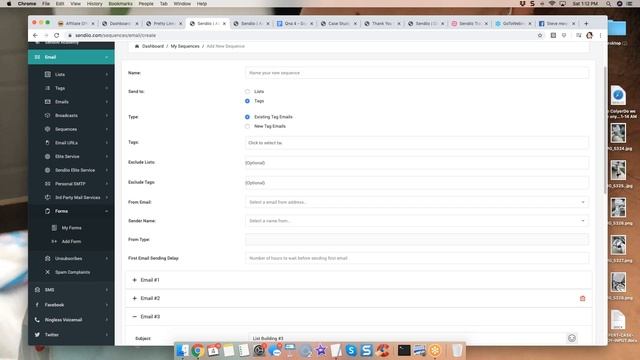Click the Personal SMTP sidebar icon
Screen dimensions: 640x360
click(x=47, y=184)
